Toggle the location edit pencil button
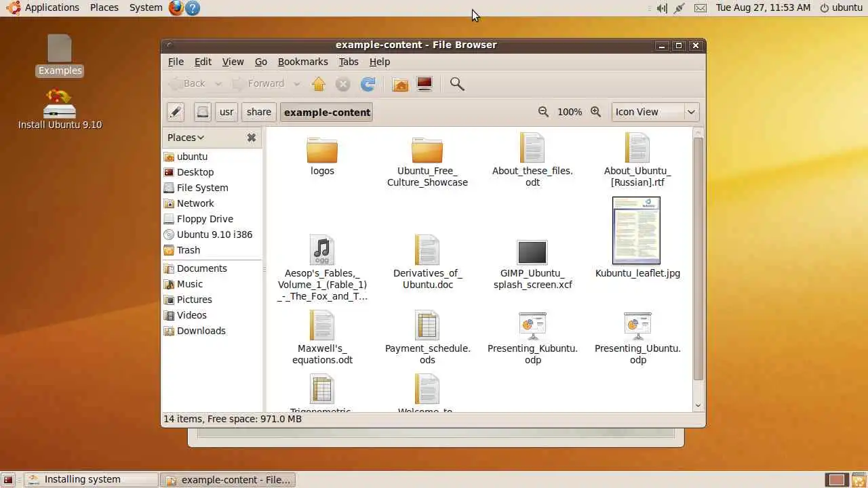Viewport: 868px width, 488px height. click(x=176, y=113)
